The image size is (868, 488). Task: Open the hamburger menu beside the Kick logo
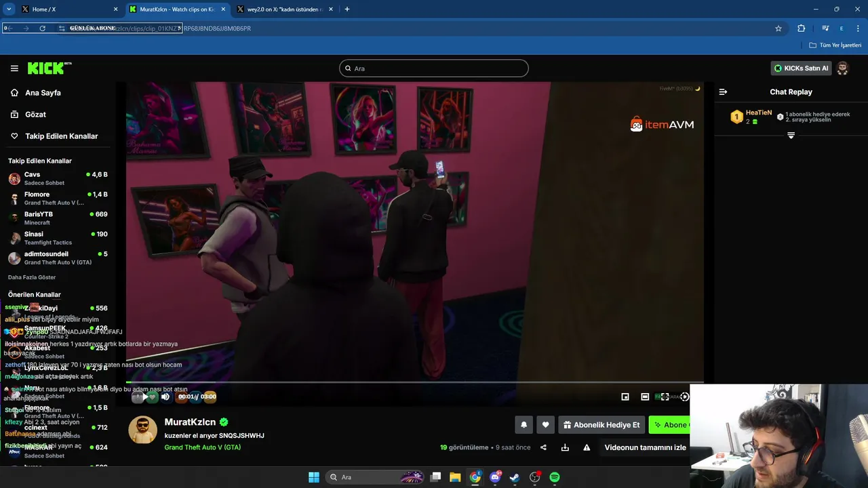click(x=14, y=68)
